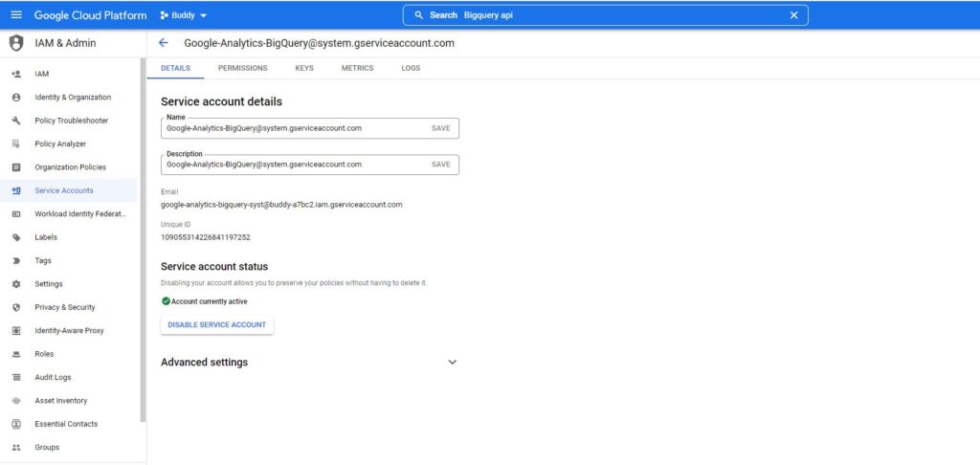Open Asset Inventory page
This screenshot has width=980, height=465.
[61, 401]
